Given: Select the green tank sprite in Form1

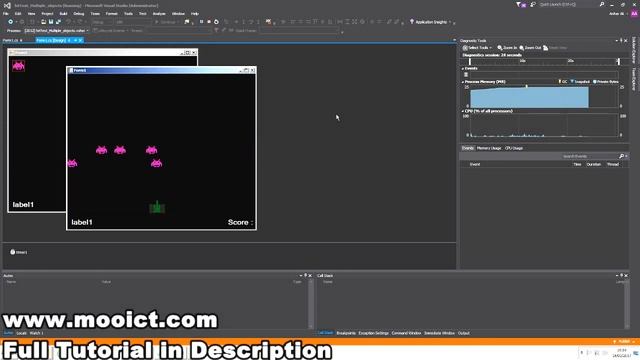Looking at the screenshot, I should click(x=157, y=207).
